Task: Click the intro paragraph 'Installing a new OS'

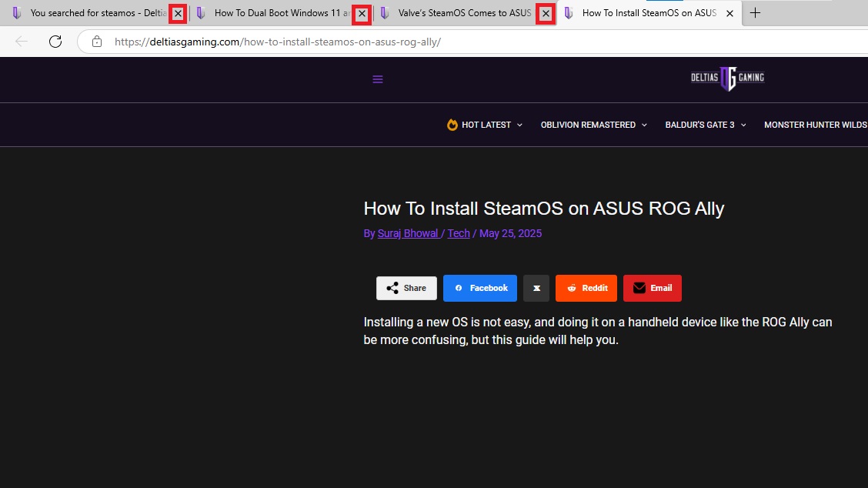Action: (x=598, y=331)
